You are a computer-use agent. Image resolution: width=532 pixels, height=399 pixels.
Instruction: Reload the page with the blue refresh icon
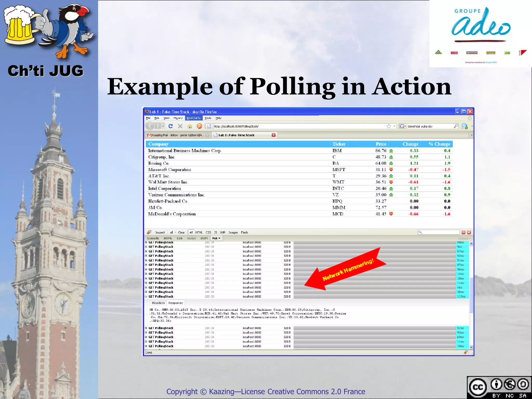click(x=171, y=126)
